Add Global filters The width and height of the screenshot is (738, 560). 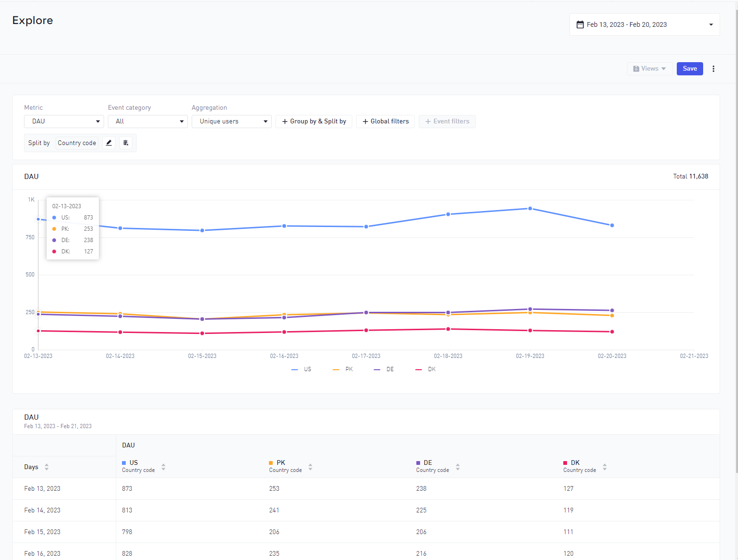tap(386, 122)
